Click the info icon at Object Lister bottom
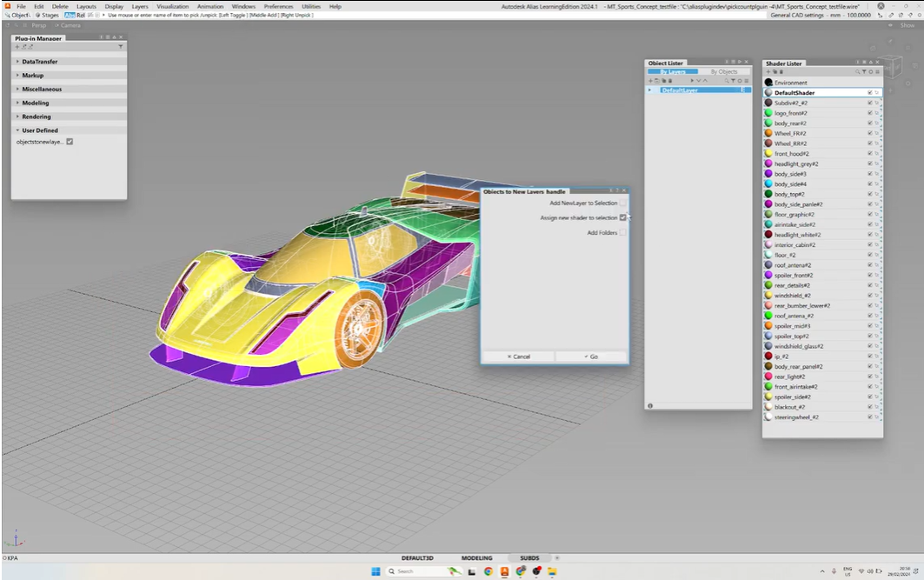The height and width of the screenshot is (580, 924). pyautogui.click(x=650, y=405)
